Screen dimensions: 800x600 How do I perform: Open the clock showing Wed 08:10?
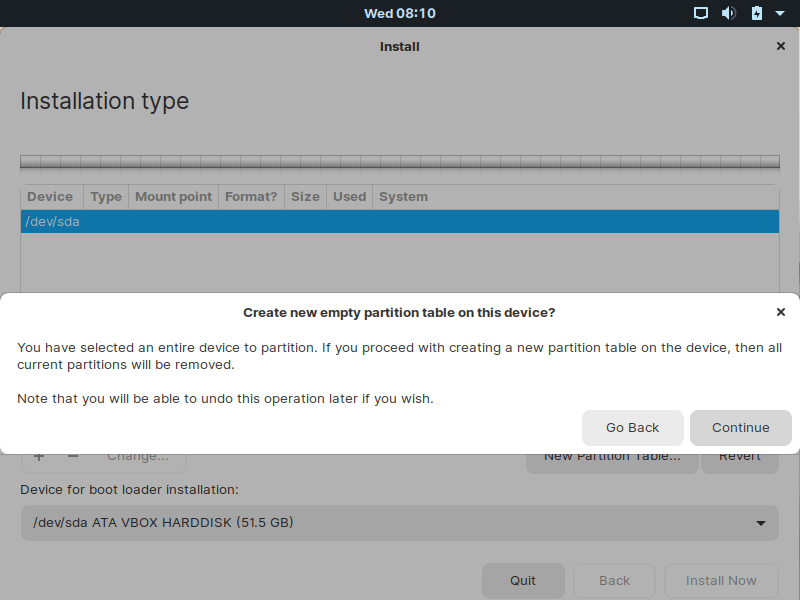point(399,13)
